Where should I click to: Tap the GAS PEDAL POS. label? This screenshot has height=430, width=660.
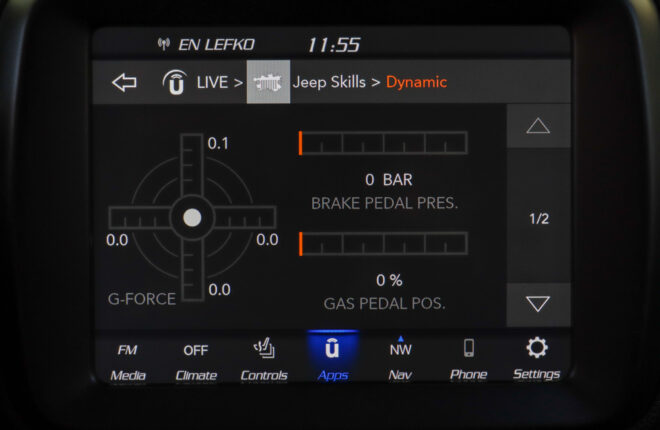coord(384,304)
